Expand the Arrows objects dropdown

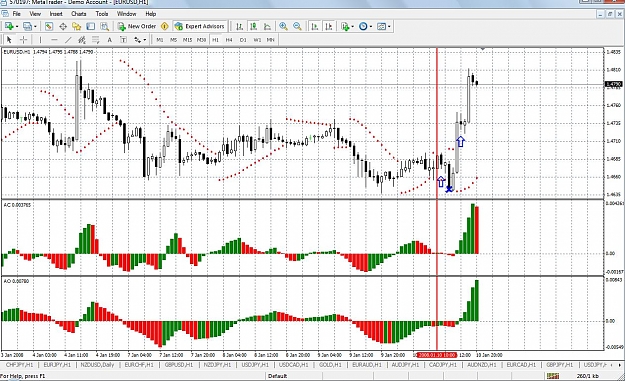(x=145, y=40)
